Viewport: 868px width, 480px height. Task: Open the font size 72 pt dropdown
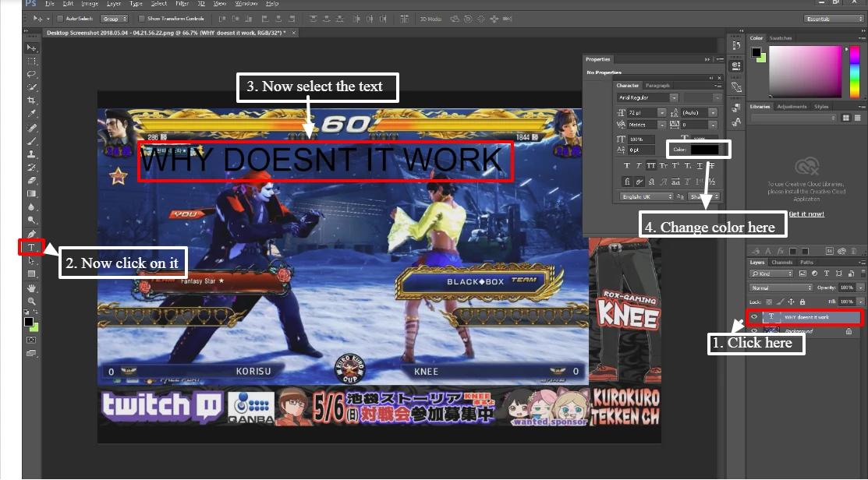click(661, 113)
